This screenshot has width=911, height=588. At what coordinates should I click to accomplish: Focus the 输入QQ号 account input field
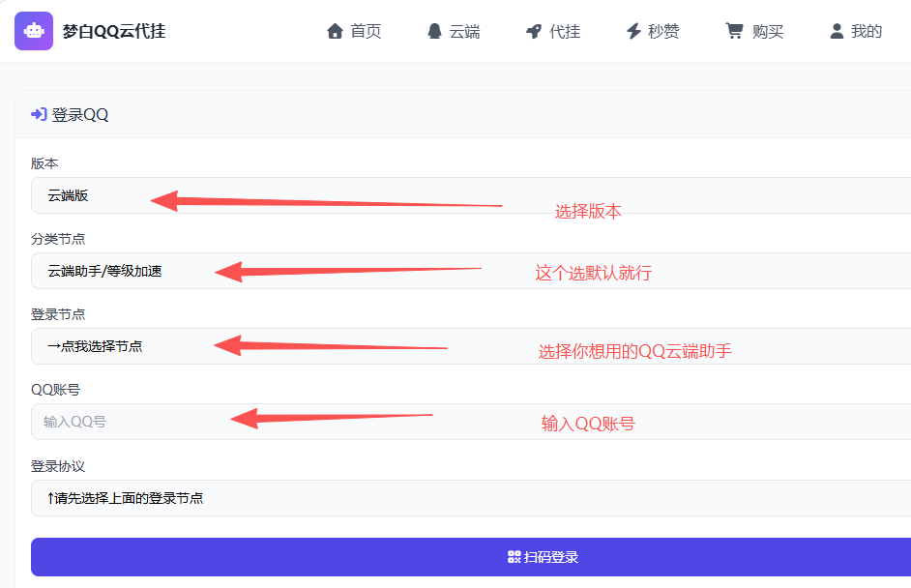pyautogui.click(x=471, y=422)
